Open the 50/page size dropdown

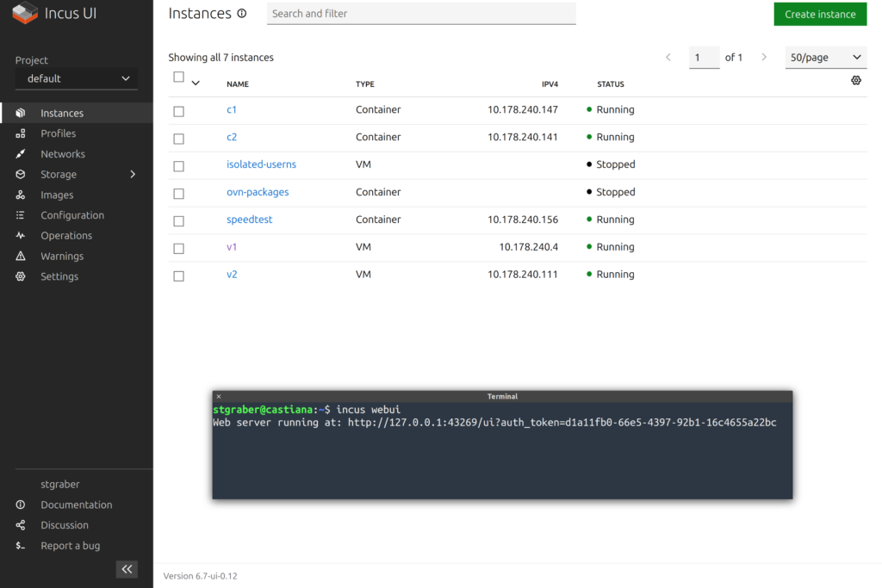tap(826, 58)
